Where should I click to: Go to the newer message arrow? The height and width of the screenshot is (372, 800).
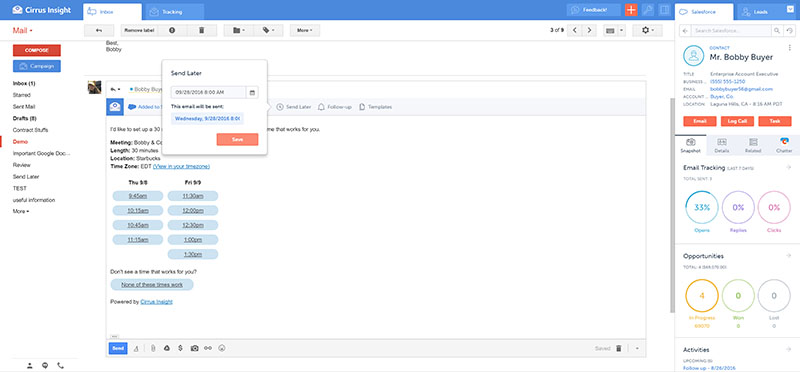pyautogui.click(x=575, y=31)
